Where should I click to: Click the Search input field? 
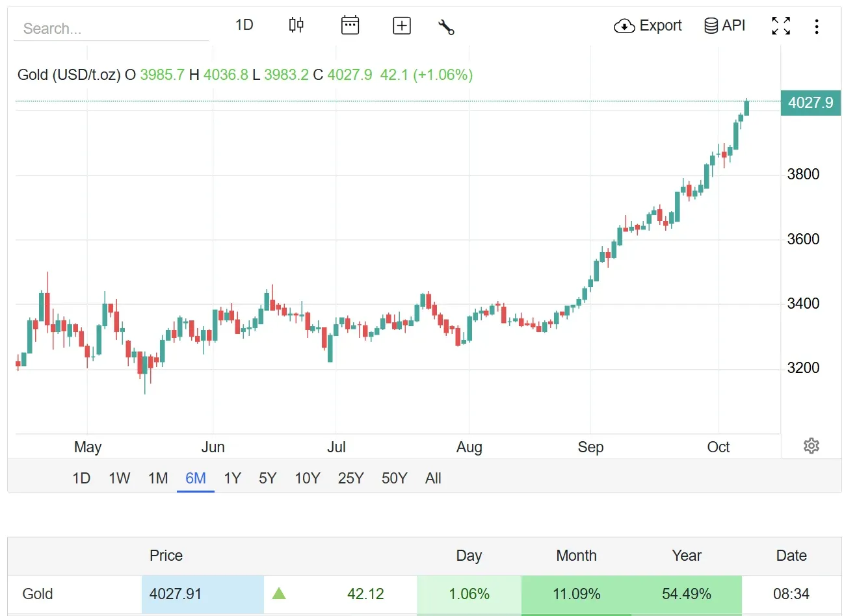(x=111, y=29)
